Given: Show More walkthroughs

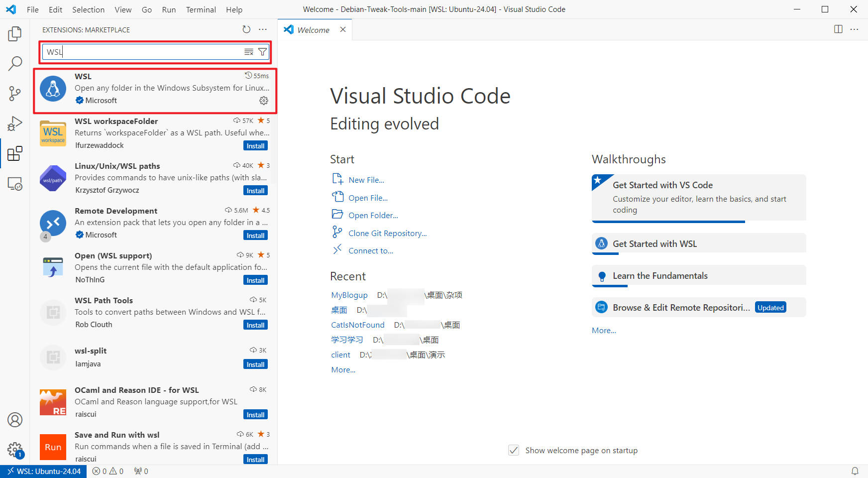Looking at the screenshot, I should pos(604,330).
